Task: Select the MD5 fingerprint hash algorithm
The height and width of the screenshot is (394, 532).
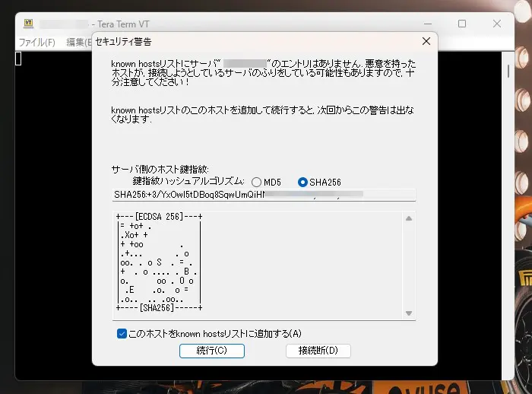Action: click(258, 182)
